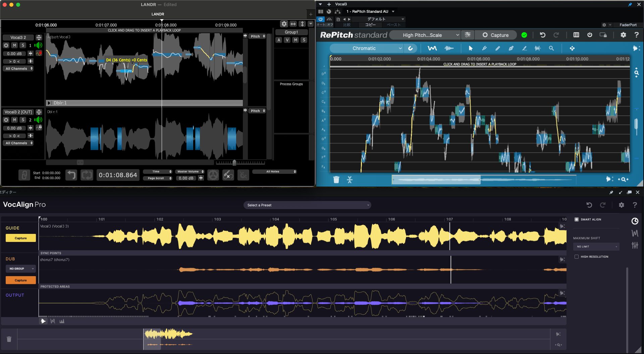
Task: Click the GUIDE Capture button
Action: click(20, 238)
